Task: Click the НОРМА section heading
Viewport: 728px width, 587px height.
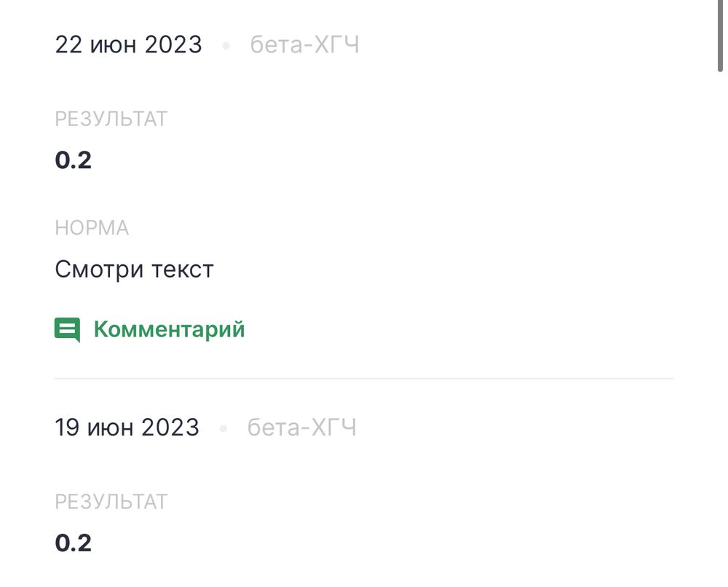Action: (x=92, y=227)
